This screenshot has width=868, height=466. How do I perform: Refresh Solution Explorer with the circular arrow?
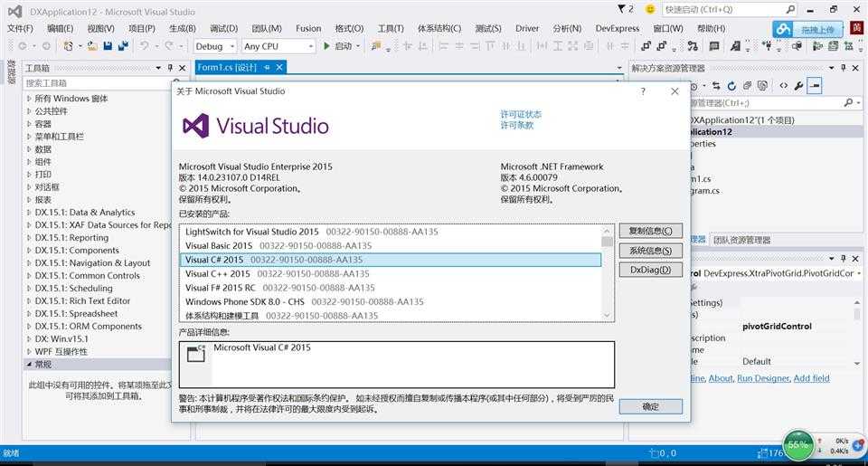coord(731,86)
